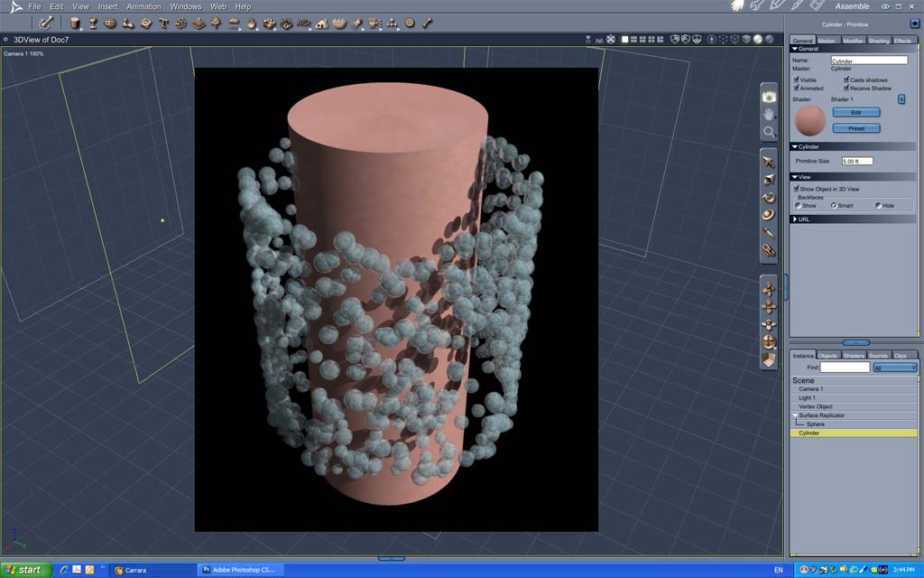Select the arrow move tool
Viewport: 924px width, 578px height.
(769, 162)
